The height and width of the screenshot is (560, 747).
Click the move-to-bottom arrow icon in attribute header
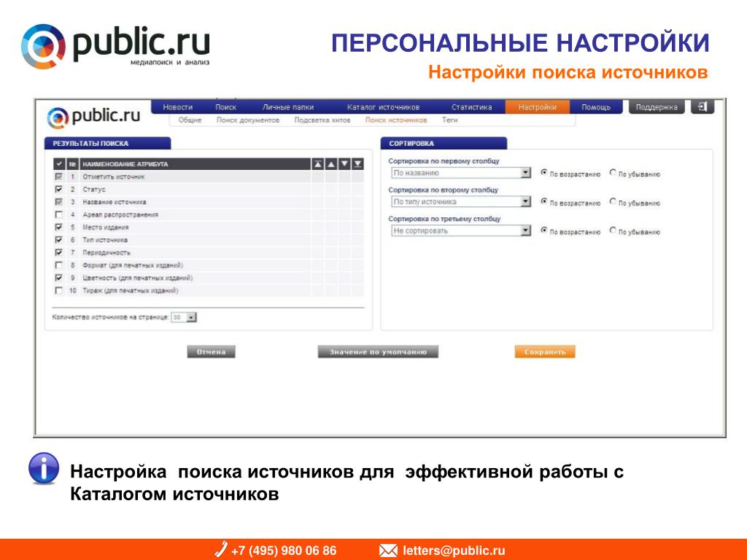tap(357, 164)
